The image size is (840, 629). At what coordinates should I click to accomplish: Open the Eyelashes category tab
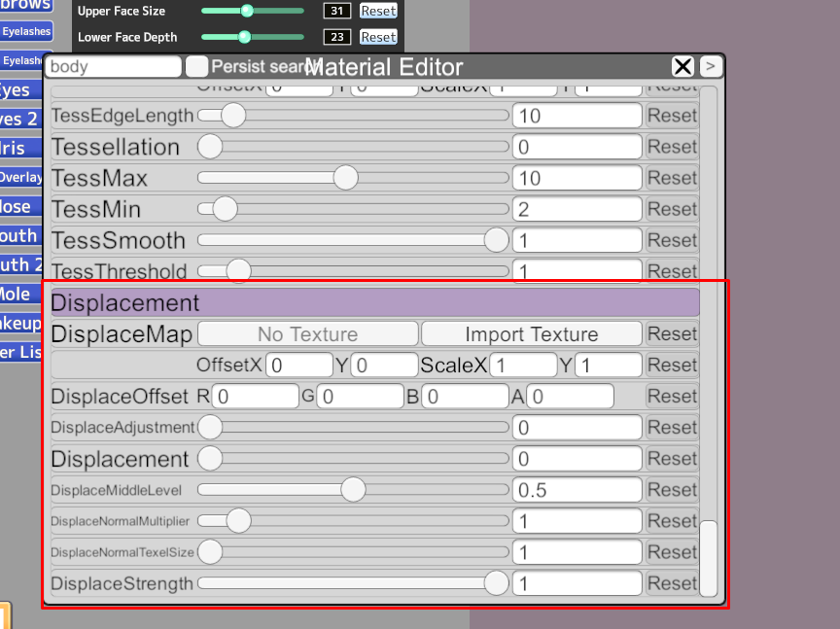[x=25, y=32]
